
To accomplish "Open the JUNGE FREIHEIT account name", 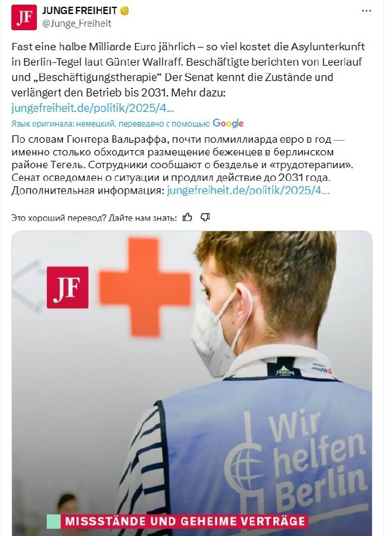I will pos(80,11).
